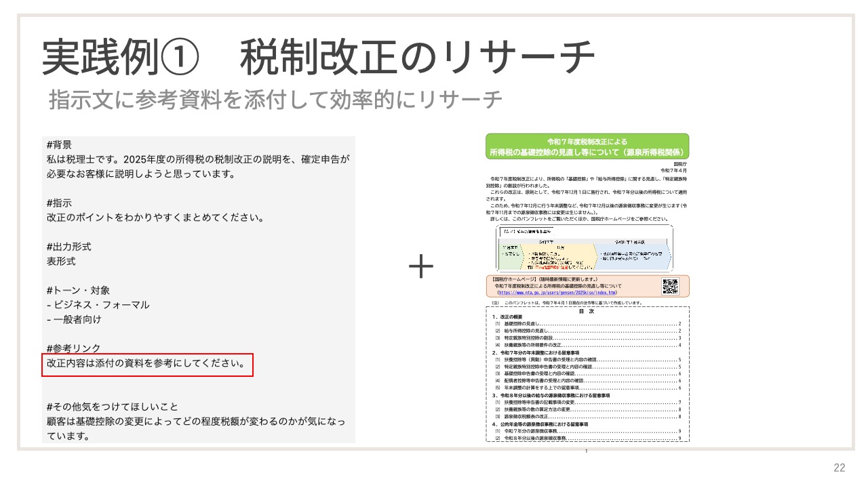The height and width of the screenshot is (488, 868).
Task: Click the #背景 heading in prompt
Action: (60, 145)
